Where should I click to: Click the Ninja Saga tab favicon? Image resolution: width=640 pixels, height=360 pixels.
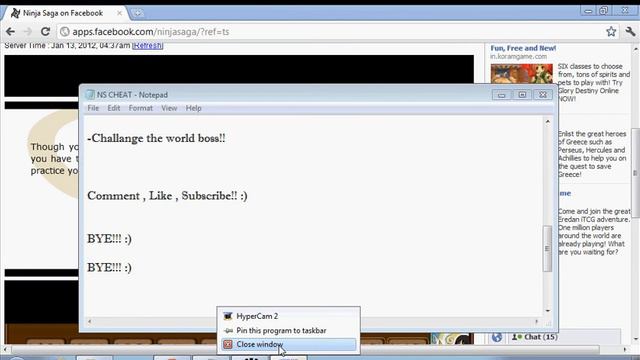pos(16,13)
